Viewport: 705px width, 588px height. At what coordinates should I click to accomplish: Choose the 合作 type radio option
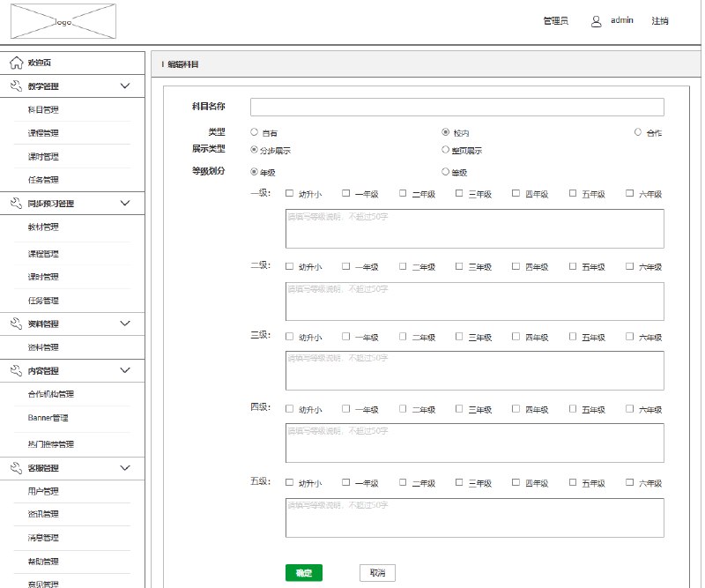pyautogui.click(x=638, y=132)
